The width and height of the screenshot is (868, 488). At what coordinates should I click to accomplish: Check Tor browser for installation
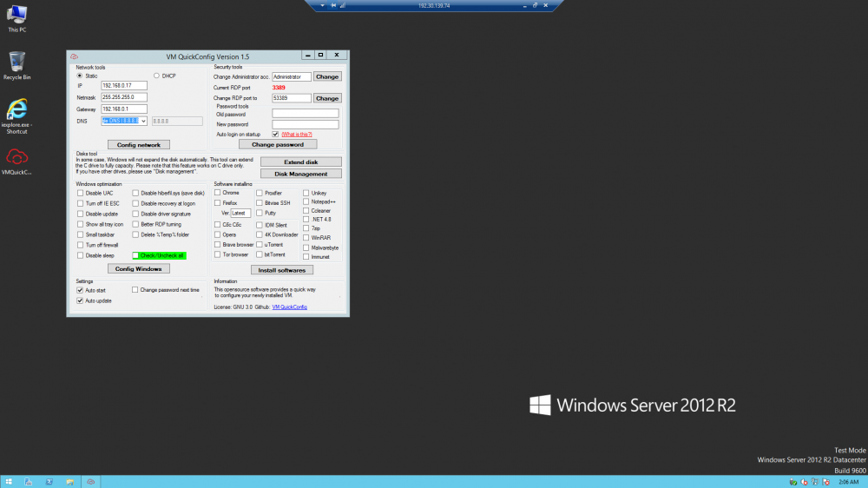[218, 254]
